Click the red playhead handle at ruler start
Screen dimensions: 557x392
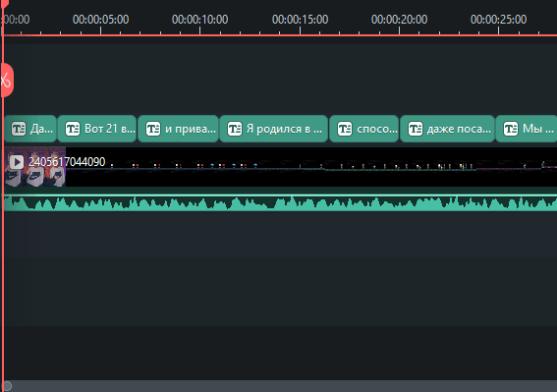pos(4,4)
